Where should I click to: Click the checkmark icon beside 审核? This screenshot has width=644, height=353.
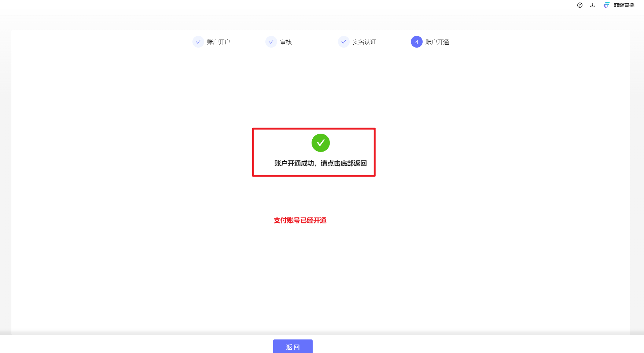(x=271, y=42)
